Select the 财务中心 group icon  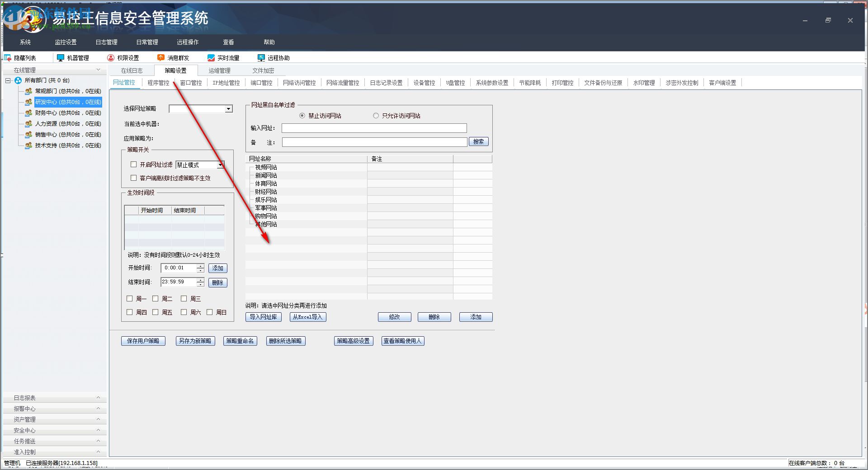click(28, 113)
